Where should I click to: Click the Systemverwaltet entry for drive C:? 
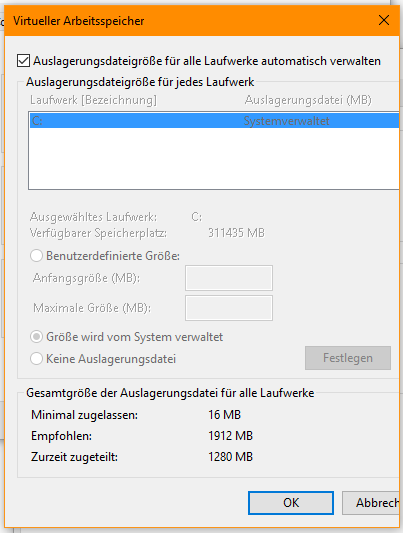(286, 121)
